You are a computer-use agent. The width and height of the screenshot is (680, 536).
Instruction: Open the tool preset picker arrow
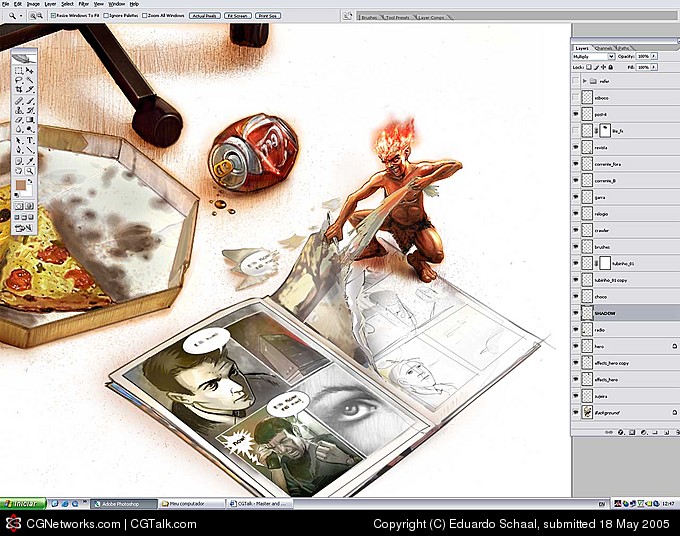pos(21,16)
